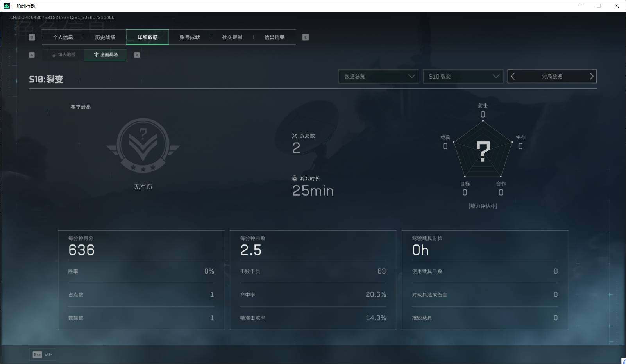Click the Q key hint icon
626x364 pixels.
click(32, 37)
